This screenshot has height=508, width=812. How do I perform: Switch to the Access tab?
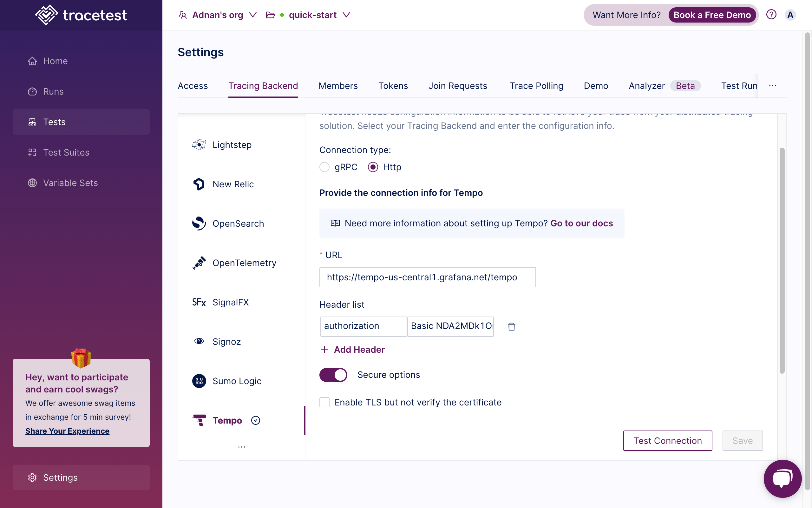[x=193, y=86]
